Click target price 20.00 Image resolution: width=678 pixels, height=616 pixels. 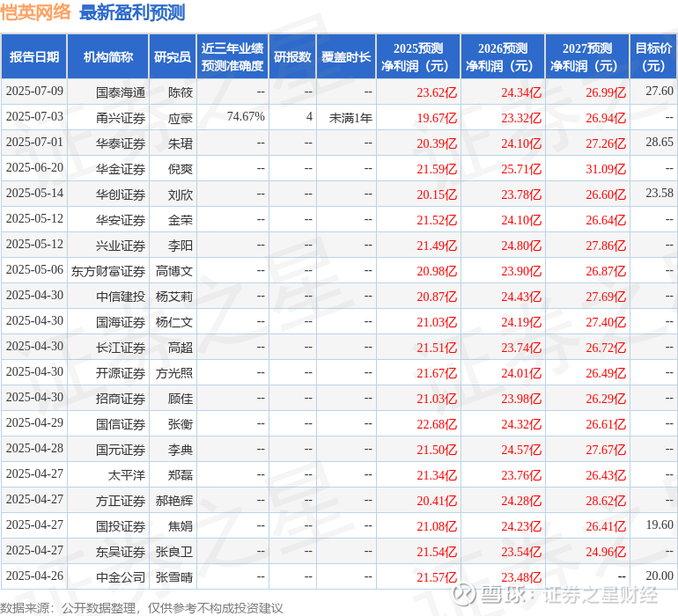point(660,576)
